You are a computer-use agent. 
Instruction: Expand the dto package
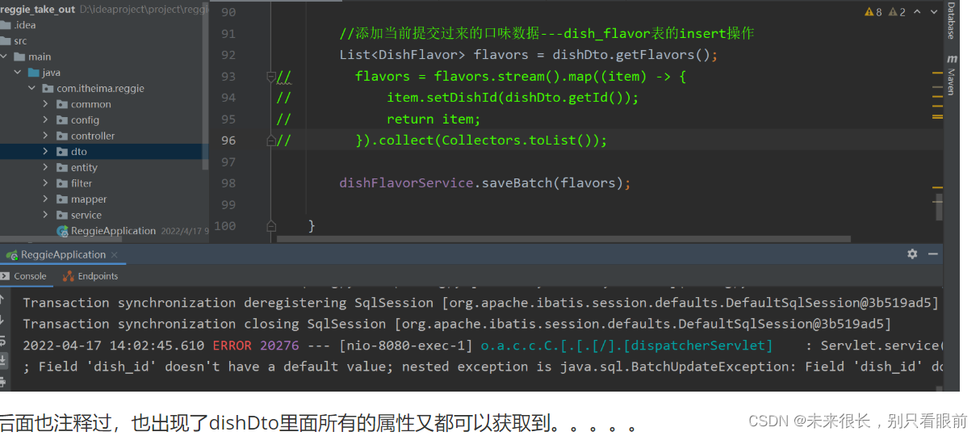pos(46,151)
